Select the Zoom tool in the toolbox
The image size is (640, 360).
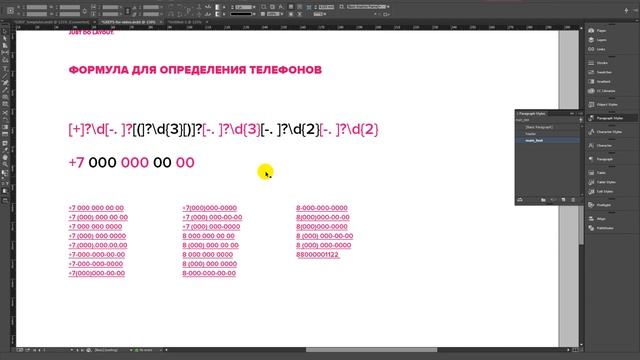(5, 164)
